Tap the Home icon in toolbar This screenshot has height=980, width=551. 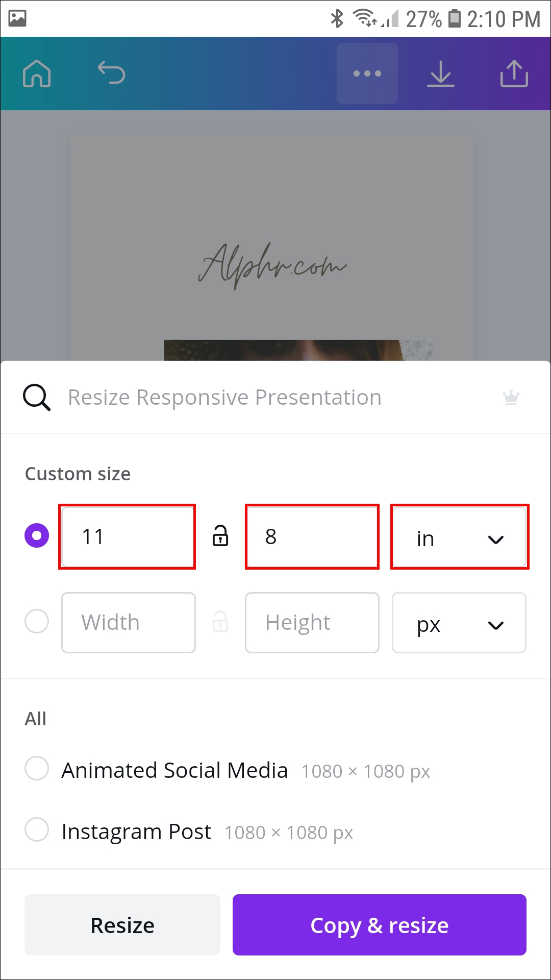tap(37, 73)
